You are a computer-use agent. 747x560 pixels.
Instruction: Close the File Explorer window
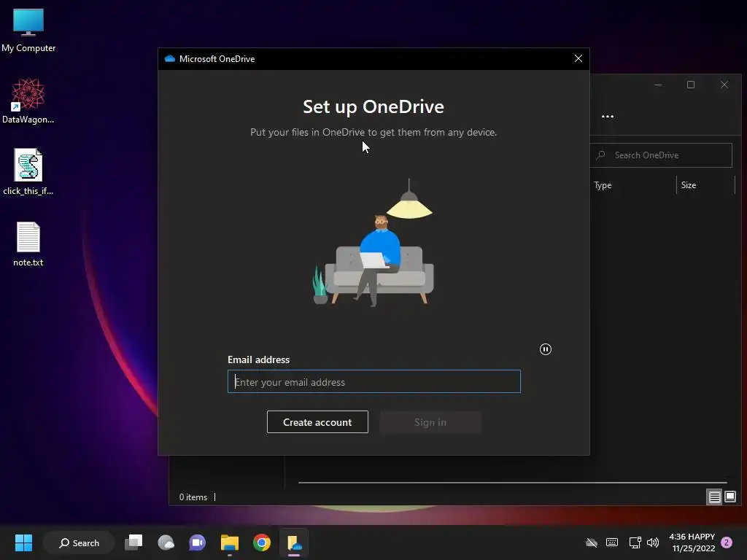point(724,85)
